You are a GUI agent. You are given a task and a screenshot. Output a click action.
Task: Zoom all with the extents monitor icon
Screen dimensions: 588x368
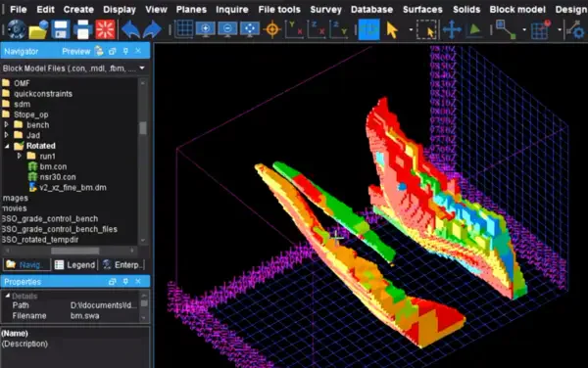(x=249, y=29)
